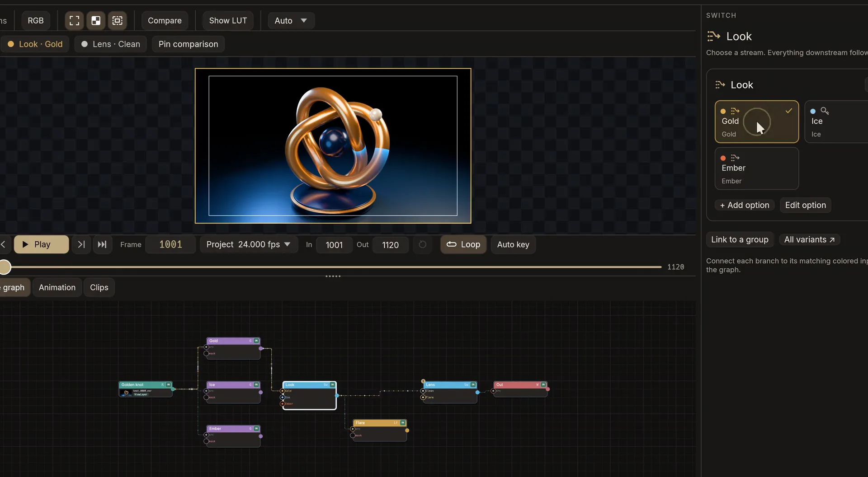Click the Show LUT button

228,20
